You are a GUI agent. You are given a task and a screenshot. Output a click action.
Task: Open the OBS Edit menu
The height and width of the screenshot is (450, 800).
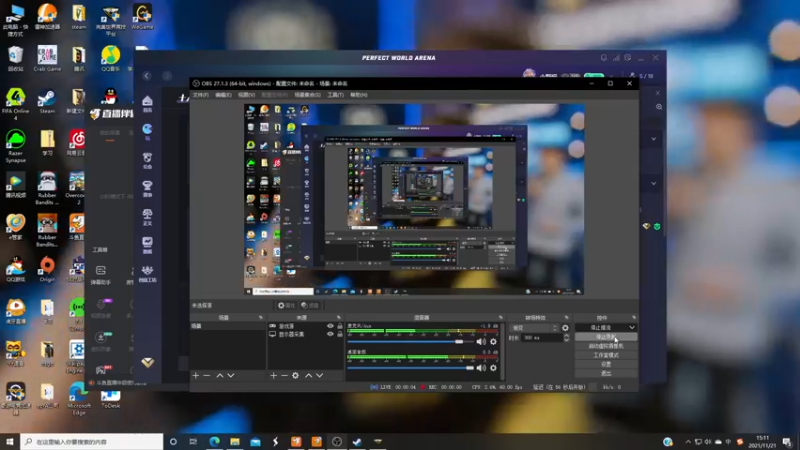[x=223, y=95]
